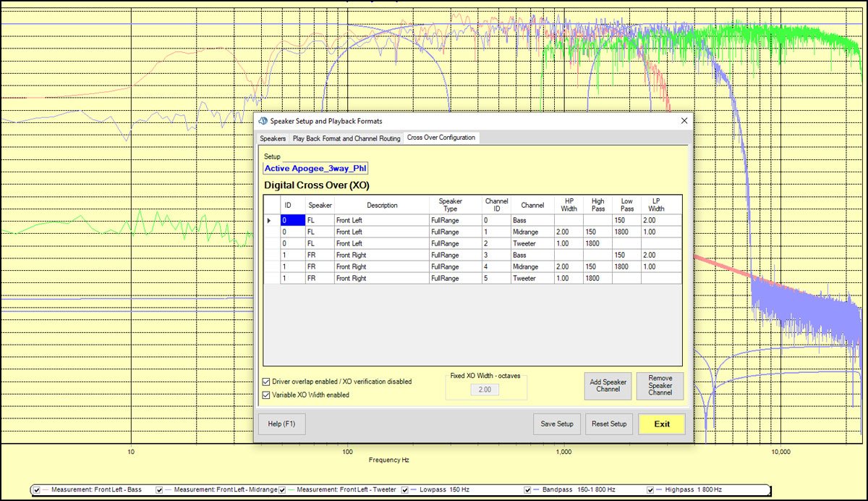Click Front Left description in channel 2 row
Viewport: 868px width, 501px height.
(x=382, y=243)
